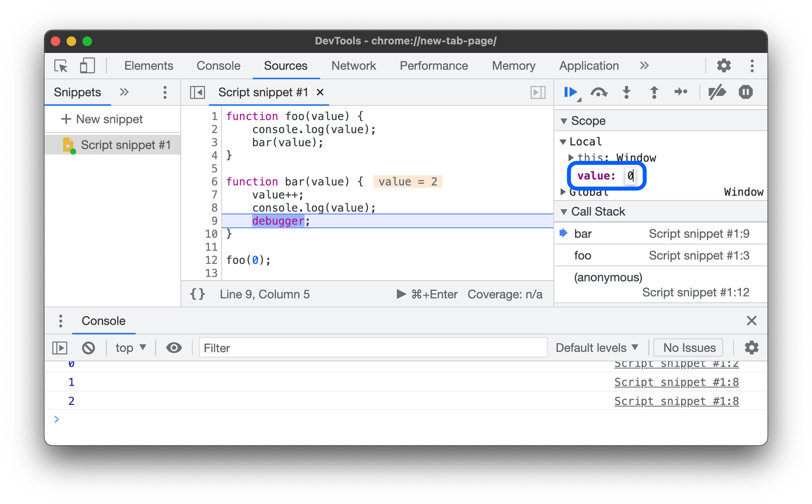
Task: Enable the block network requests toggle
Action: point(88,348)
